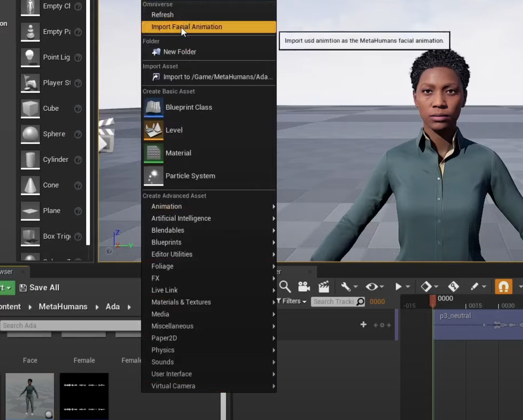Click the Save All button
523x420 pixels.
[x=40, y=288]
